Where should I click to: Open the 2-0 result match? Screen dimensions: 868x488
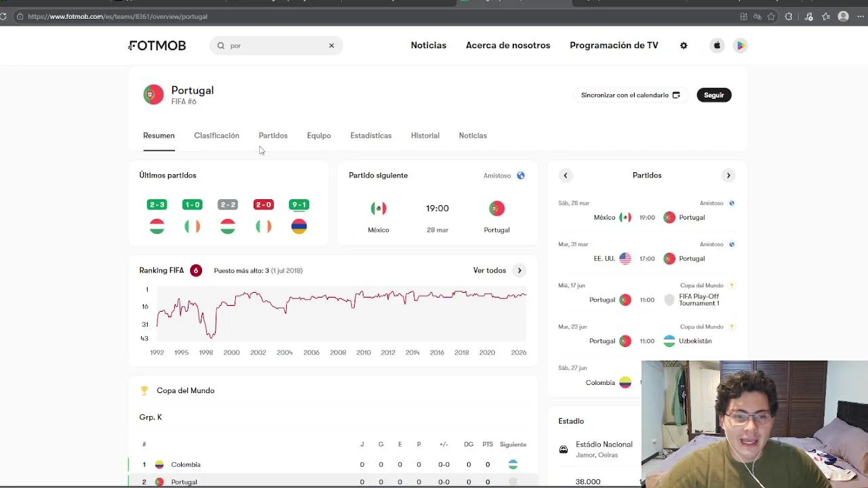click(x=263, y=205)
